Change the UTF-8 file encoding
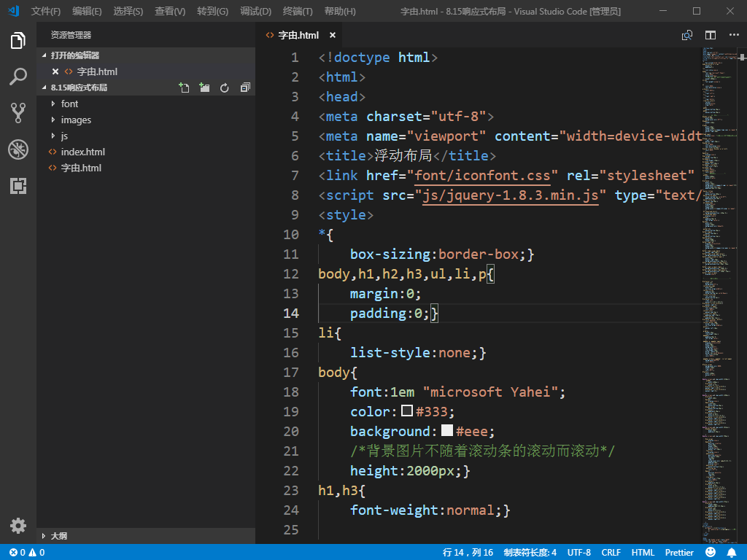The width and height of the screenshot is (747, 560). coord(578,553)
